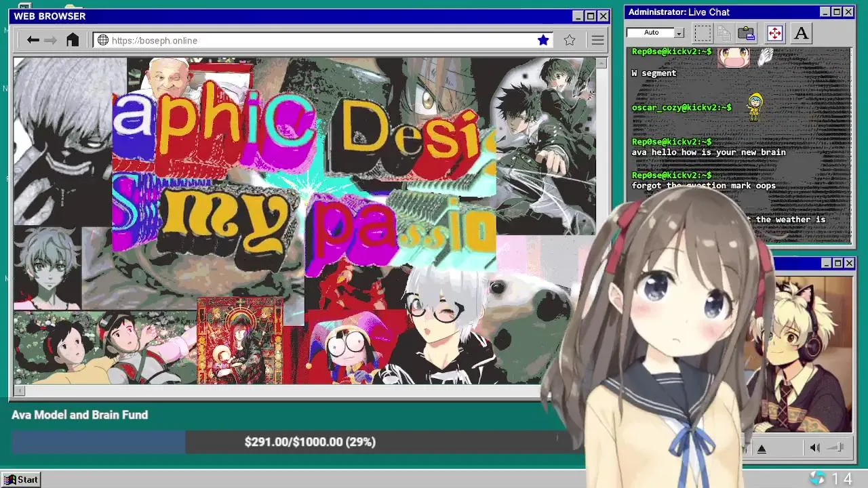Open the browser home page icon
The image size is (868, 488).
(x=73, y=40)
